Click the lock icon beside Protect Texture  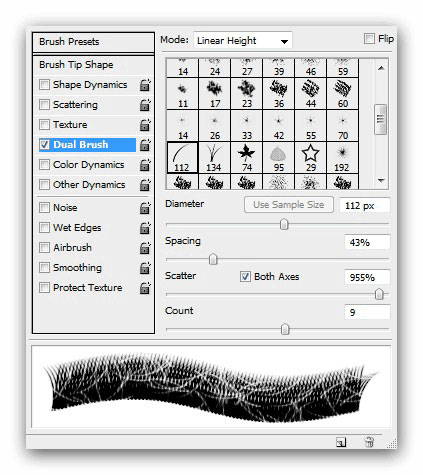pyautogui.click(x=145, y=288)
